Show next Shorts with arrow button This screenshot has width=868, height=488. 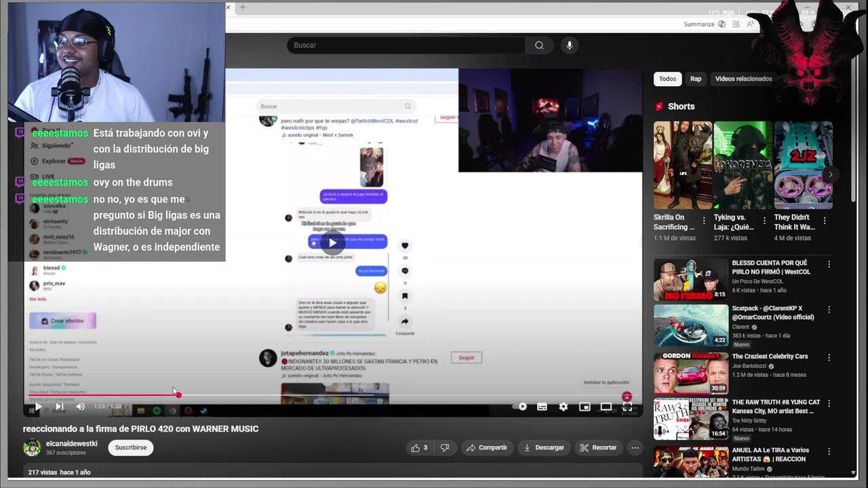coord(830,174)
